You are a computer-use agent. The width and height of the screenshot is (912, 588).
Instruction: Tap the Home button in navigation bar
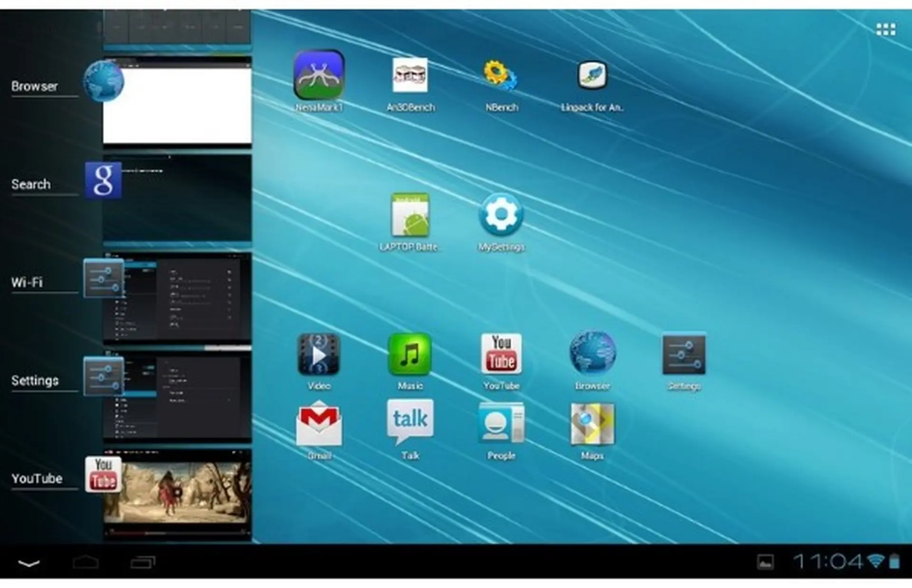pos(86,562)
